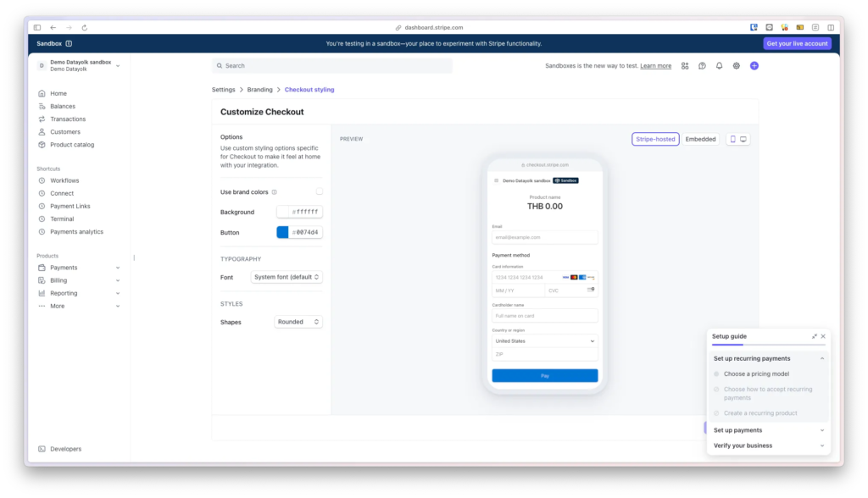
Task: Click the browser address bar
Action: 430,28
